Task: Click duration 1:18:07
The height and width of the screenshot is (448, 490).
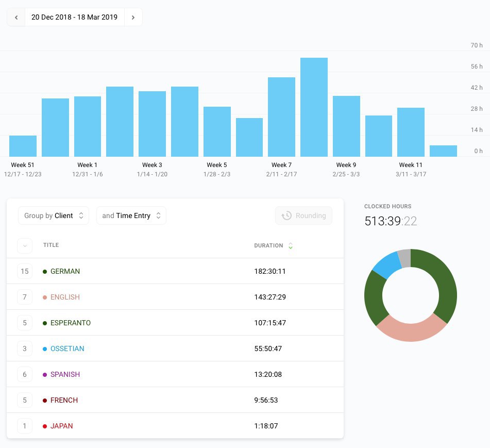Action: coord(266,426)
